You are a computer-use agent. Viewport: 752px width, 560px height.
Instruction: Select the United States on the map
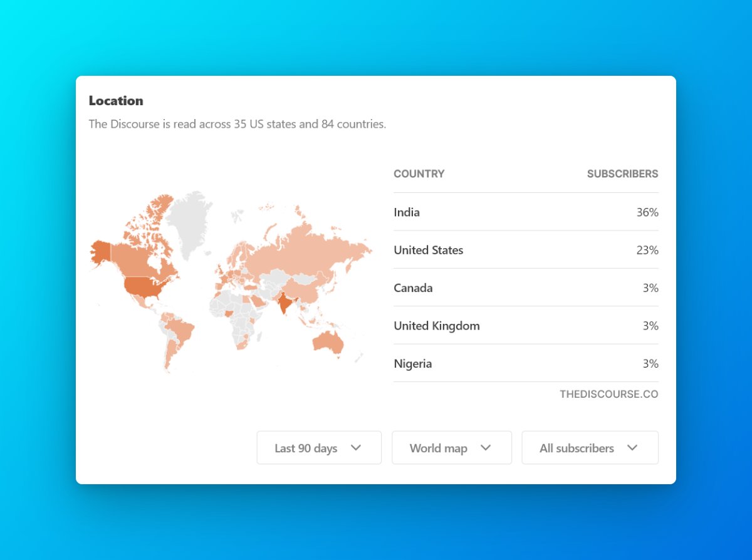(141, 285)
